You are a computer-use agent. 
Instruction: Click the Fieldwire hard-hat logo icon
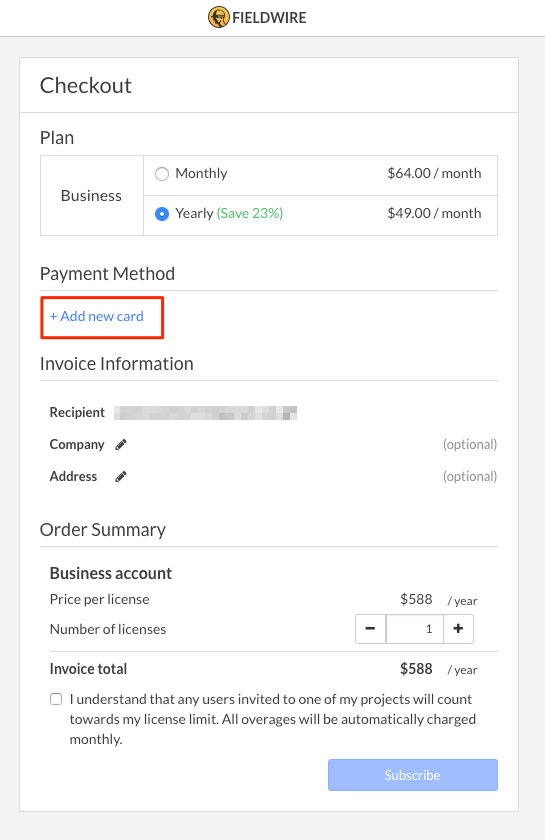(219, 17)
